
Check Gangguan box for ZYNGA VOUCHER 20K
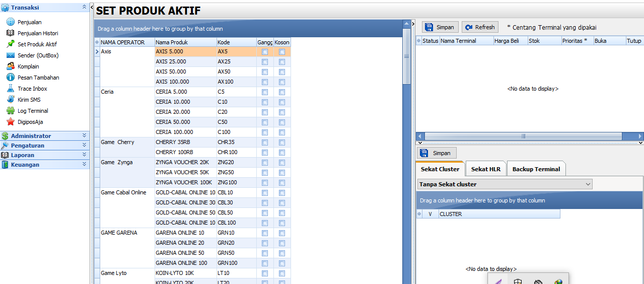pos(265,163)
